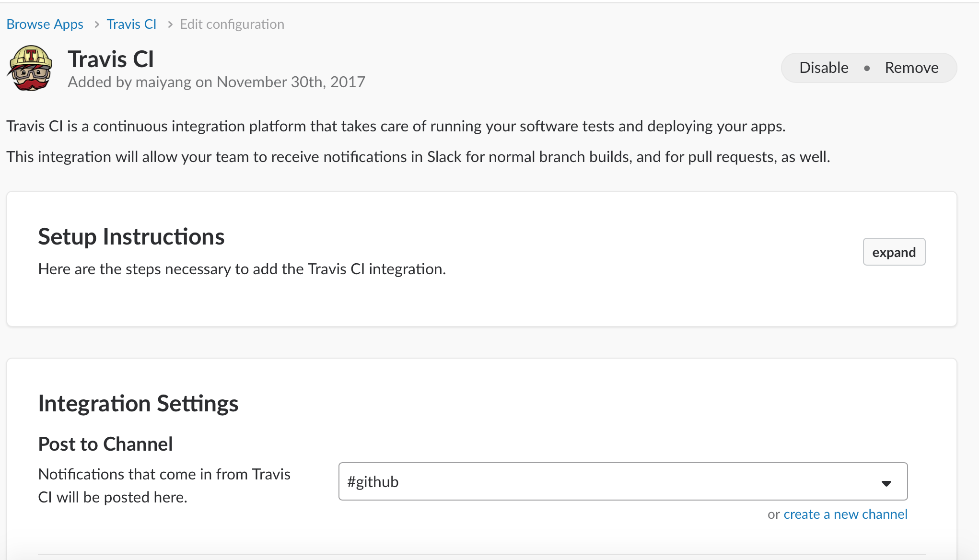This screenshot has height=560, width=979.
Task: Click the dropdown arrow in channel selector
Action: pyautogui.click(x=886, y=483)
